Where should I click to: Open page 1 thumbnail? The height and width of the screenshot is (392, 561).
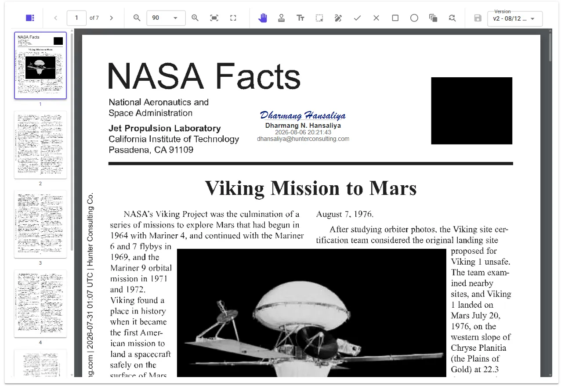click(40, 65)
